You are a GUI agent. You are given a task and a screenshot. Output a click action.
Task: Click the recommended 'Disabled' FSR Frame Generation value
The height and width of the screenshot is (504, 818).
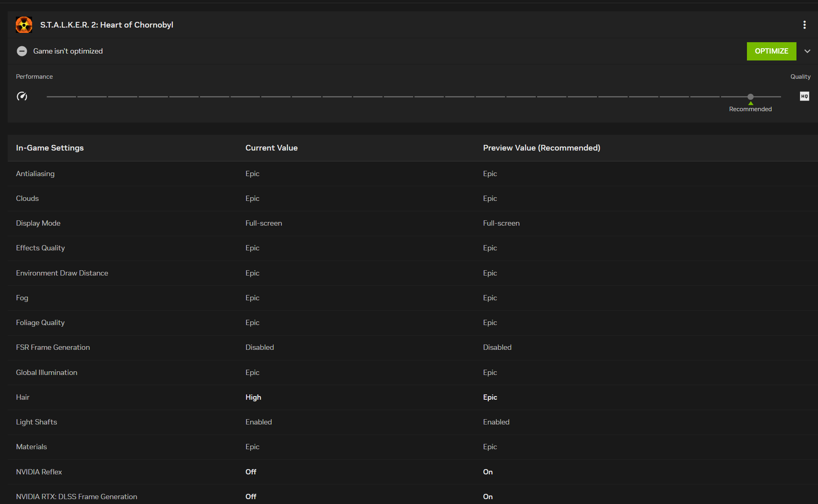497,347
